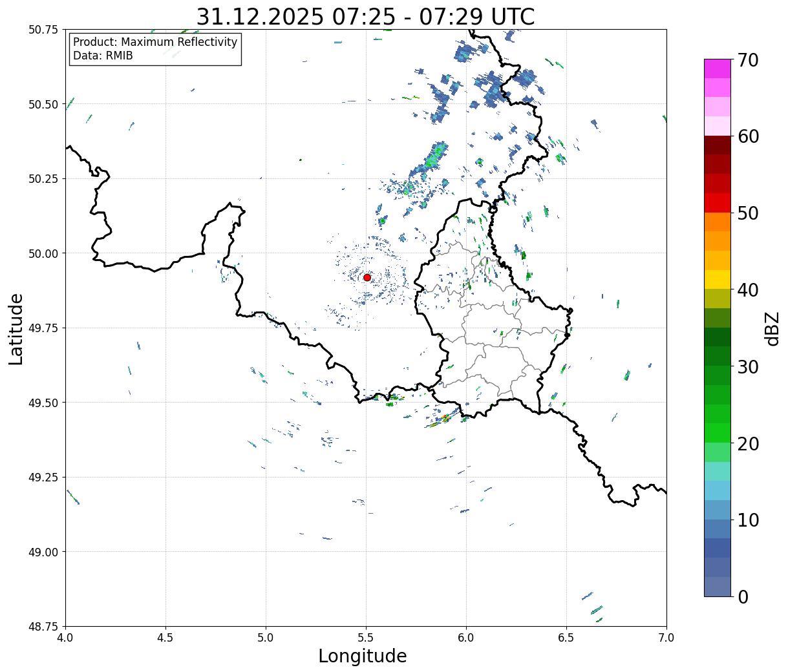Click the 'dBZ' colorbar label

(772, 328)
